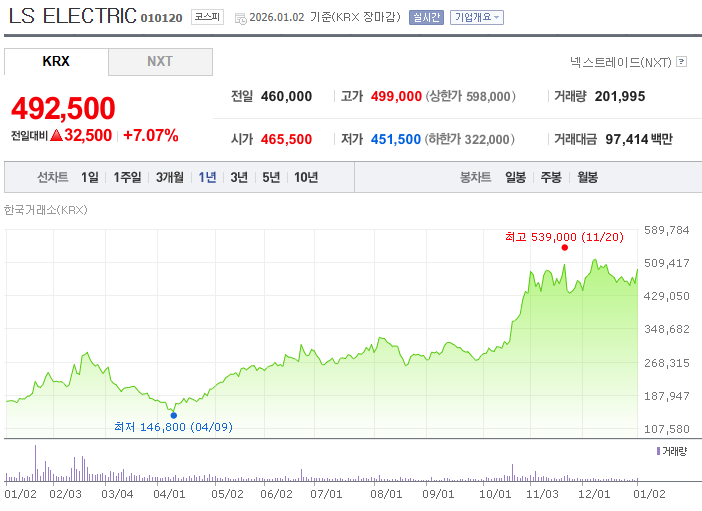Click the tall volume bar in early January

[x=35, y=463]
